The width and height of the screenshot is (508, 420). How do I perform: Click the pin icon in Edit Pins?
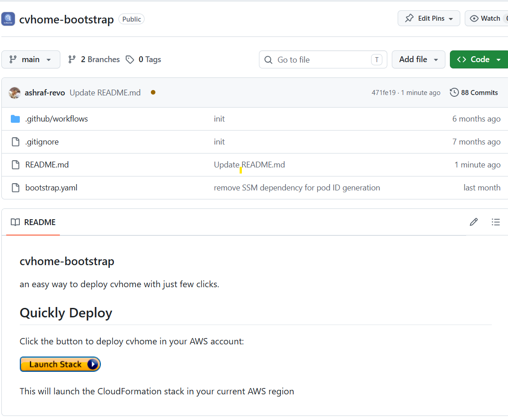tap(409, 18)
